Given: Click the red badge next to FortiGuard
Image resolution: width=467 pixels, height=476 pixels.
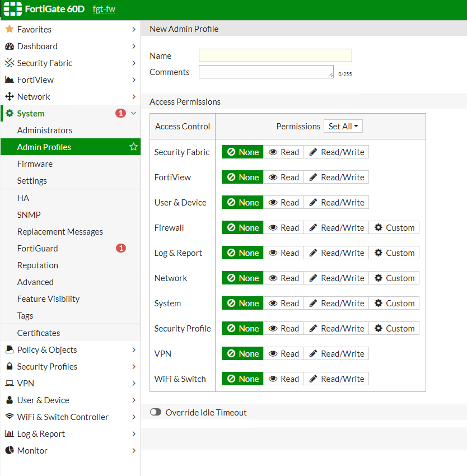Looking at the screenshot, I should [120, 248].
